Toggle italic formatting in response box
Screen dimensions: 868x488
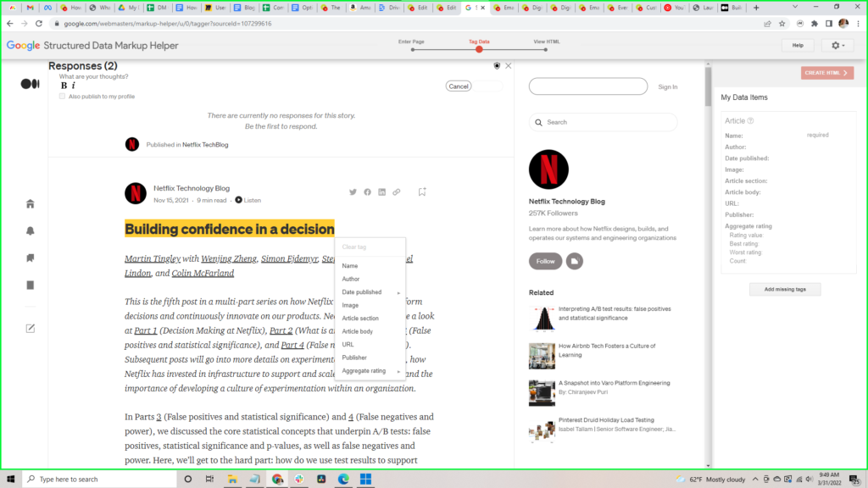pos(73,86)
